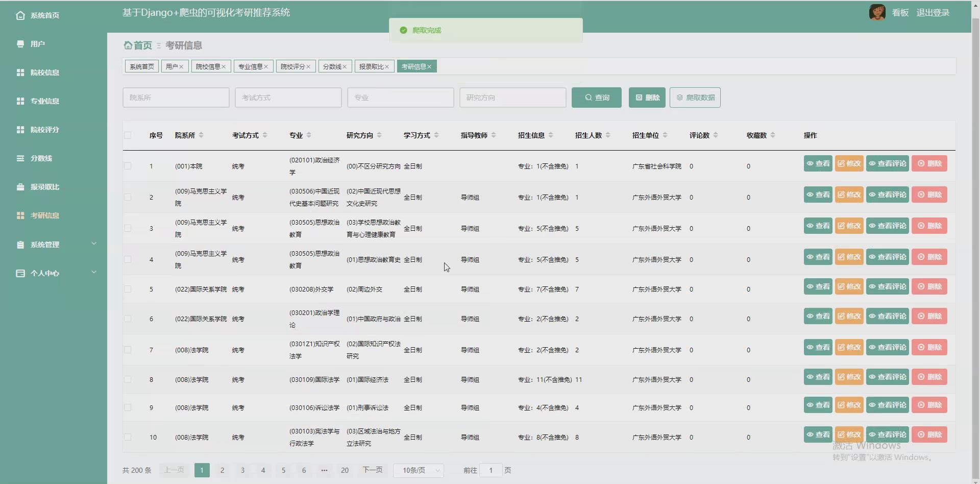Click the 分数线 list icon in sidebar
Image resolution: width=980 pixels, height=484 pixels.
[x=20, y=158]
